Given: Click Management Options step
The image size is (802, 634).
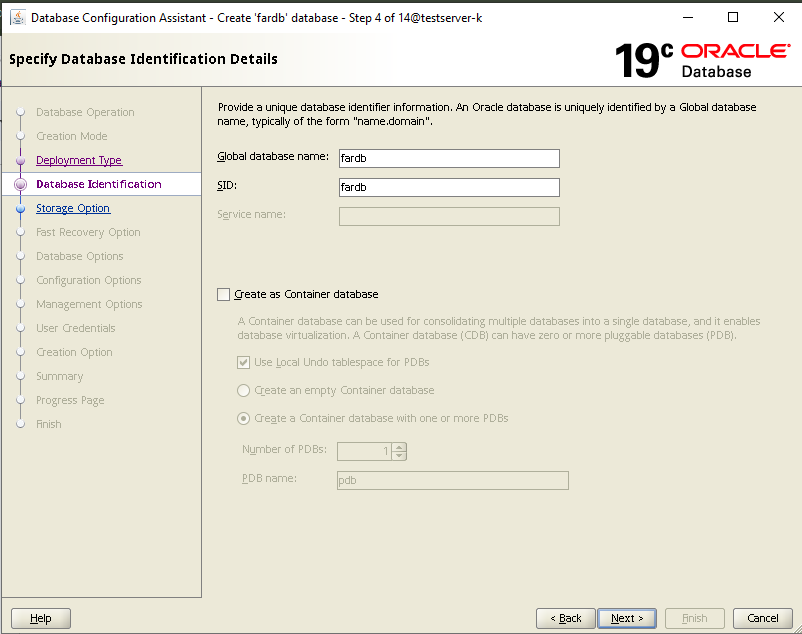Looking at the screenshot, I should [x=89, y=304].
